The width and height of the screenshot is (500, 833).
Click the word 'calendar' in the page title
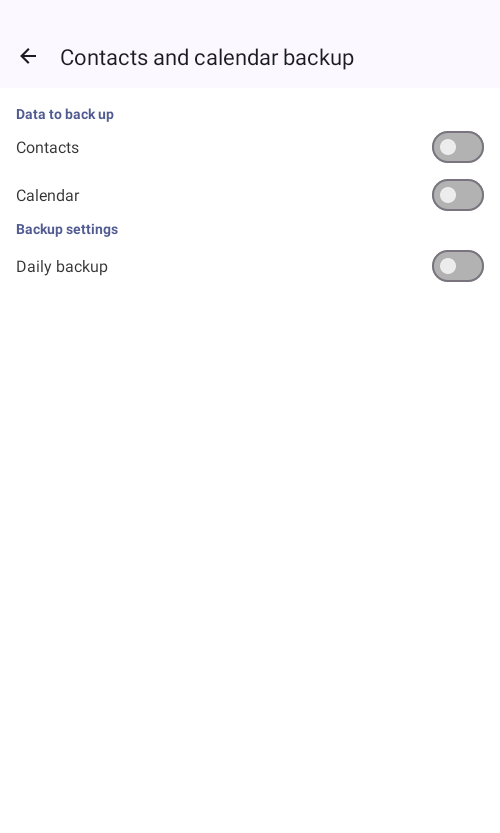click(x=236, y=57)
